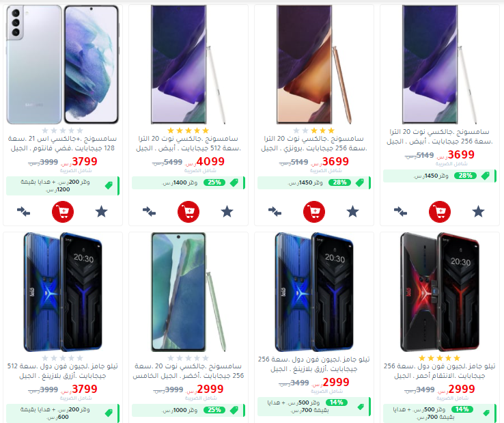Click compare arrows for Note 20 Ultra 256GB white
The image size is (504, 423).
(x=400, y=212)
